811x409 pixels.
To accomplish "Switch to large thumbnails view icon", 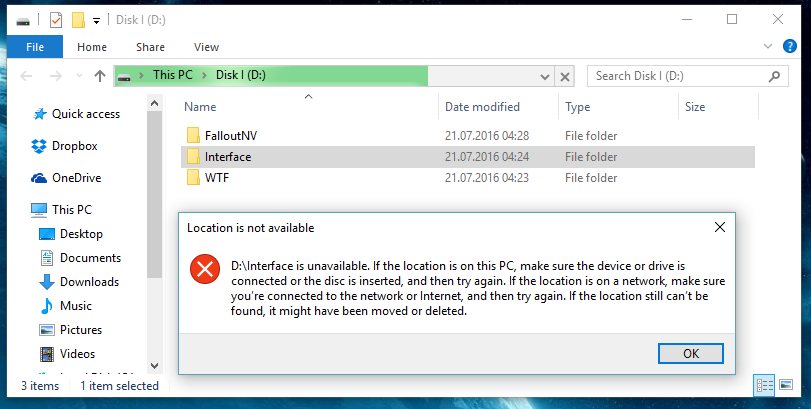I will point(786,385).
